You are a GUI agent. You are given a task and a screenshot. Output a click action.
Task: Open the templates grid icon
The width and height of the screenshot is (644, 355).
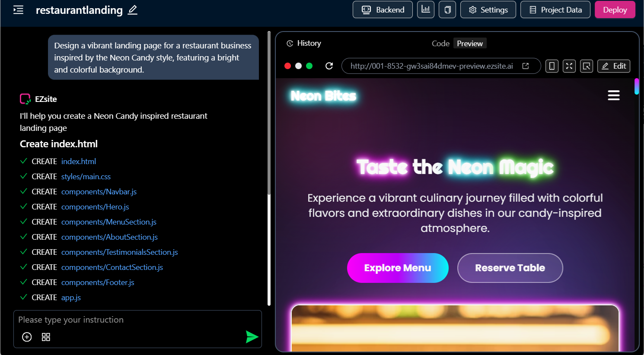pyautogui.click(x=46, y=337)
